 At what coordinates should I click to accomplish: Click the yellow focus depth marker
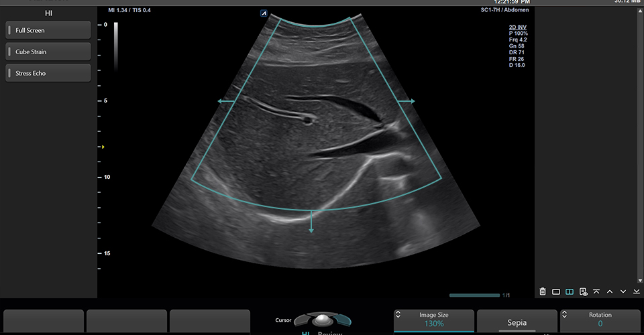point(103,146)
